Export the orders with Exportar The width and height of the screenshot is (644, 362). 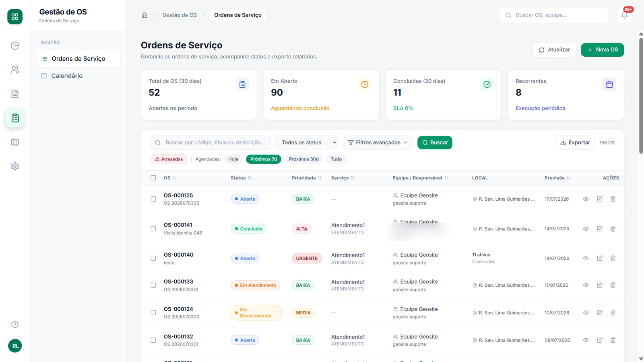[575, 142]
